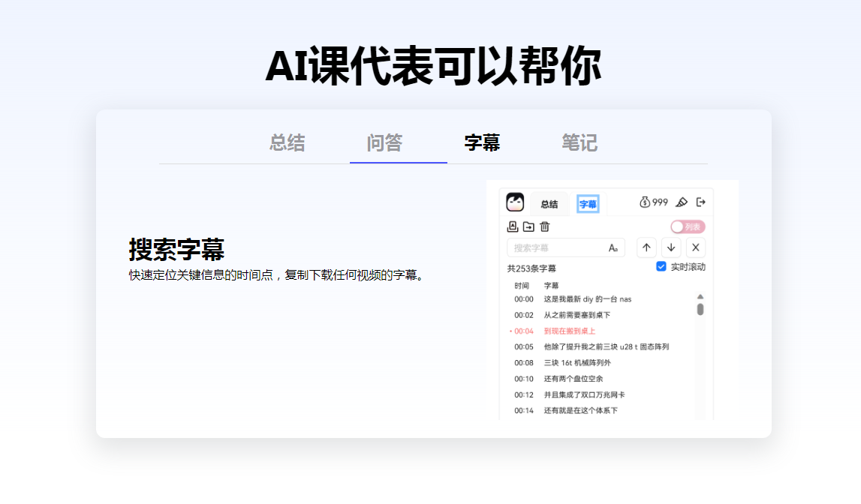Image resolution: width=861 pixels, height=504 pixels.
Task: Click the up arrow search navigation icon
Action: [646, 247]
